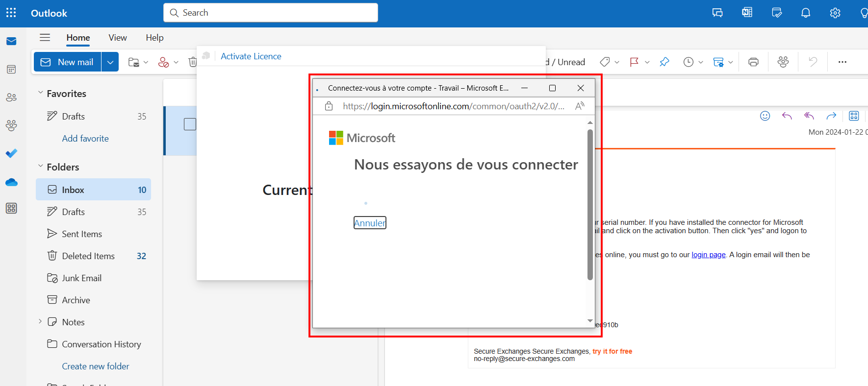Image resolution: width=868 pixels, height=386 pixels.
Task: Click the sign-in popup vertical scrollbar
Action: pos(590,205)
